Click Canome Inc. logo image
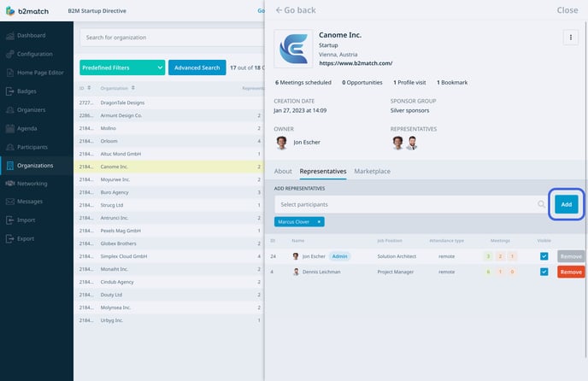The height and width of the screenshot is (381, 588). coord(293,49)
